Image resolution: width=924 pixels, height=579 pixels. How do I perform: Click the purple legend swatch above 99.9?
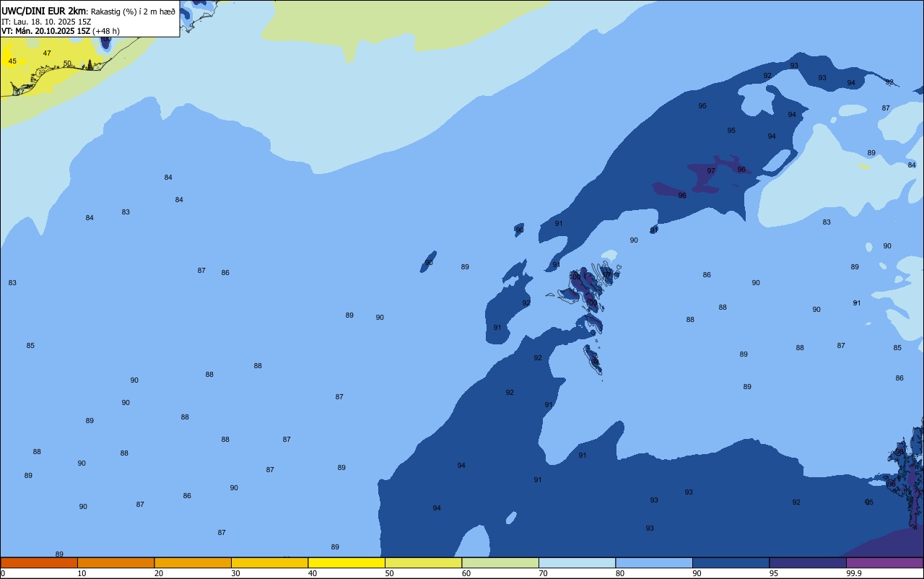click(x=884, y=562)
